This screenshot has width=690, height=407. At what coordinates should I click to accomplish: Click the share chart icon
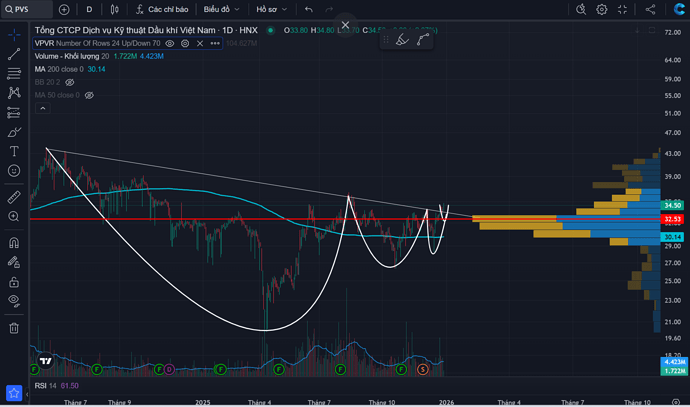click(x=650, y=9)
